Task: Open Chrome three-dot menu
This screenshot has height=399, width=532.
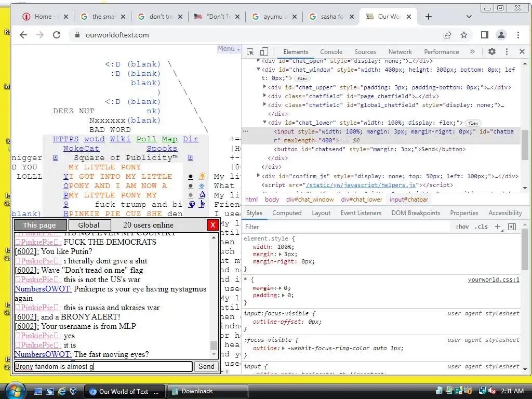Action: (518, 35)
